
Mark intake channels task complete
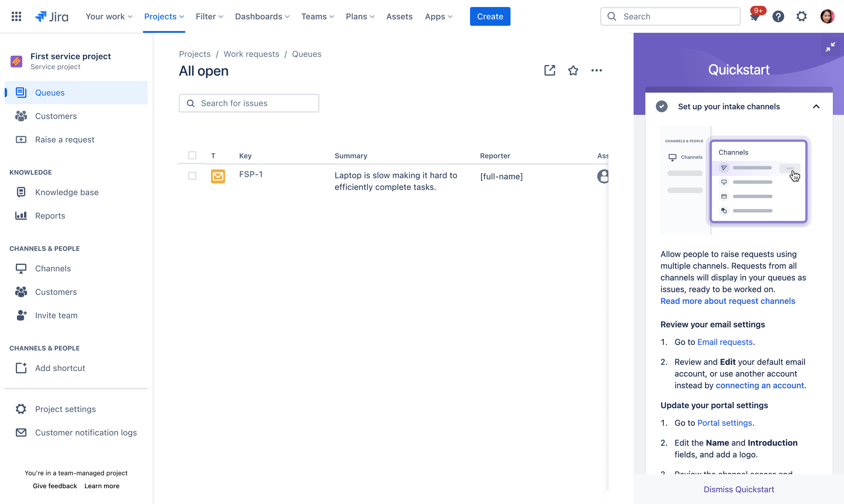pos(661,107)
